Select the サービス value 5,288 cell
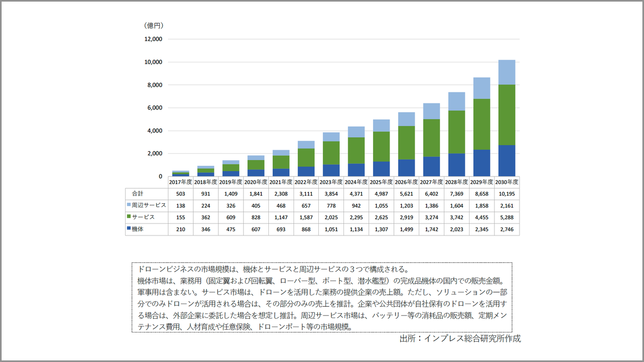The width and height of the screenshot is (644, 362). pyautogui.click(x=507, y=217)
